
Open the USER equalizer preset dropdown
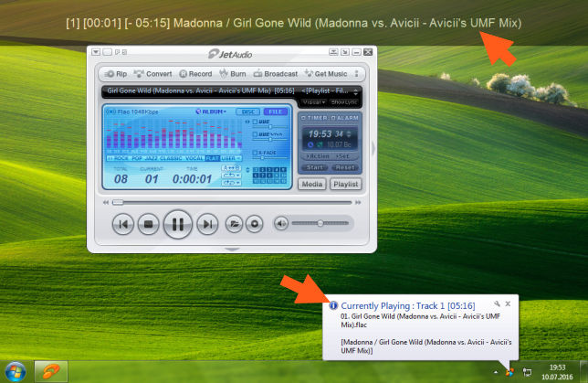point(231,158)
